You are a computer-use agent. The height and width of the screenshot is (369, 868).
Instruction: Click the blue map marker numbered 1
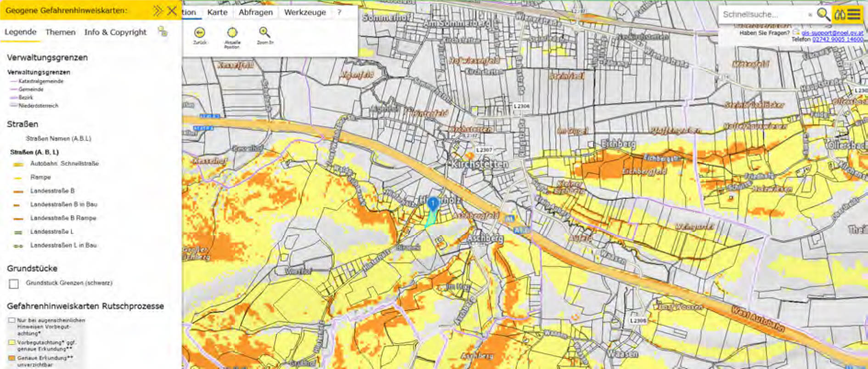(x=433, y=204)
